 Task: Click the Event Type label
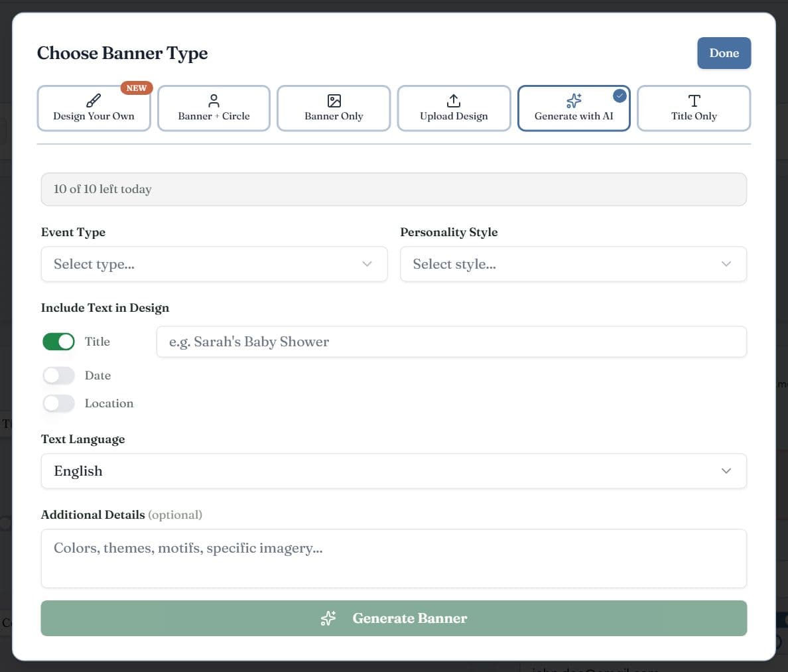click(x=74, y=232)
